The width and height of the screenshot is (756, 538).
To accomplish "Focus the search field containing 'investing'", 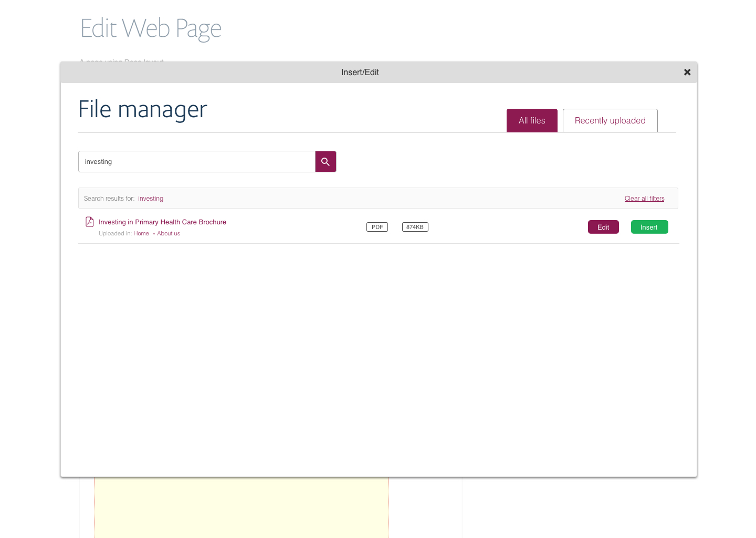I will [x=197, y=162].
